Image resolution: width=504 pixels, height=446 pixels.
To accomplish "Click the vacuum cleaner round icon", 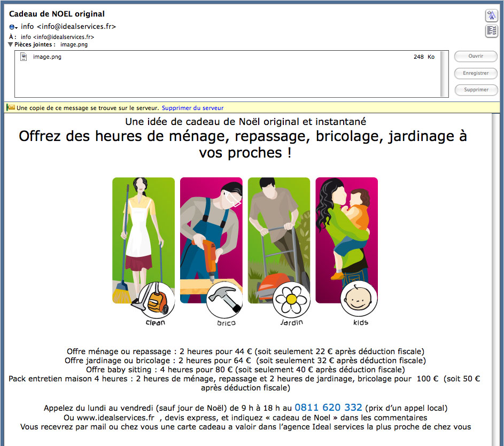I will coord(156,300).
